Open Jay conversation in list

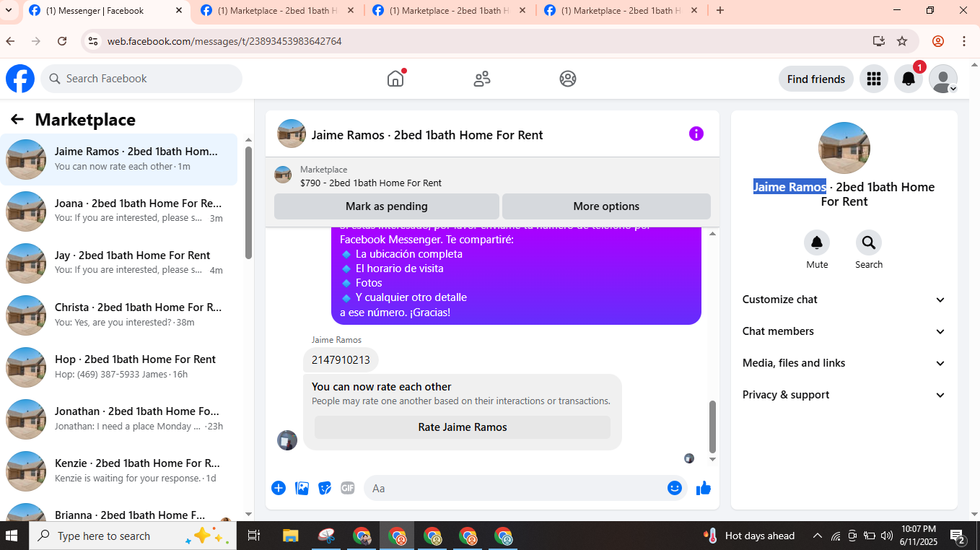(118, 263)
